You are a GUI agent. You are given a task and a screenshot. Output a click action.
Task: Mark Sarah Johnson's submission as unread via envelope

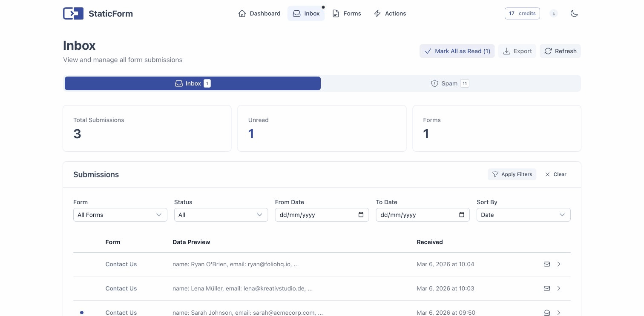(547, 313)
